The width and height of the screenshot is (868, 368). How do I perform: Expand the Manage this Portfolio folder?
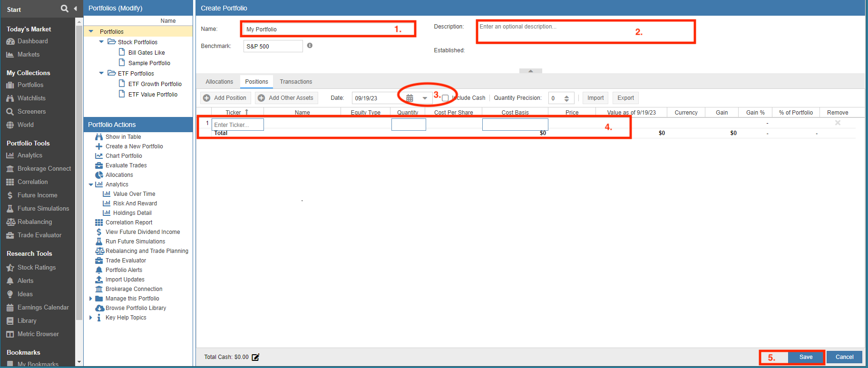coord(91,299)
